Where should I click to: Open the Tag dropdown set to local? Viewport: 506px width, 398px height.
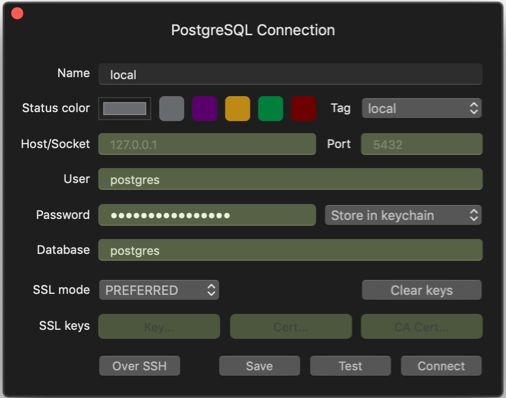click(x=422, y=108)
